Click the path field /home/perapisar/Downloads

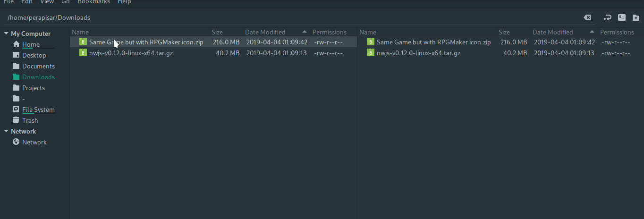[x=293, y=17]
